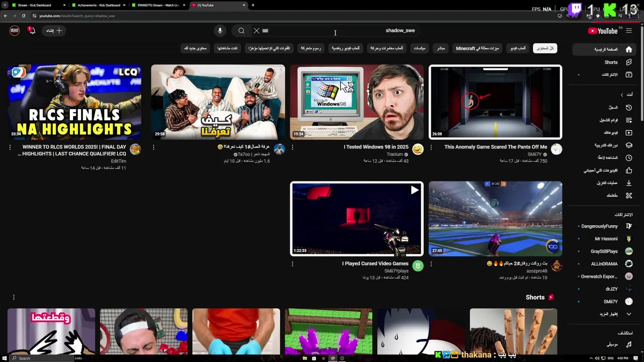Select the recently uploaded filter chip

(x=269, y=48)
